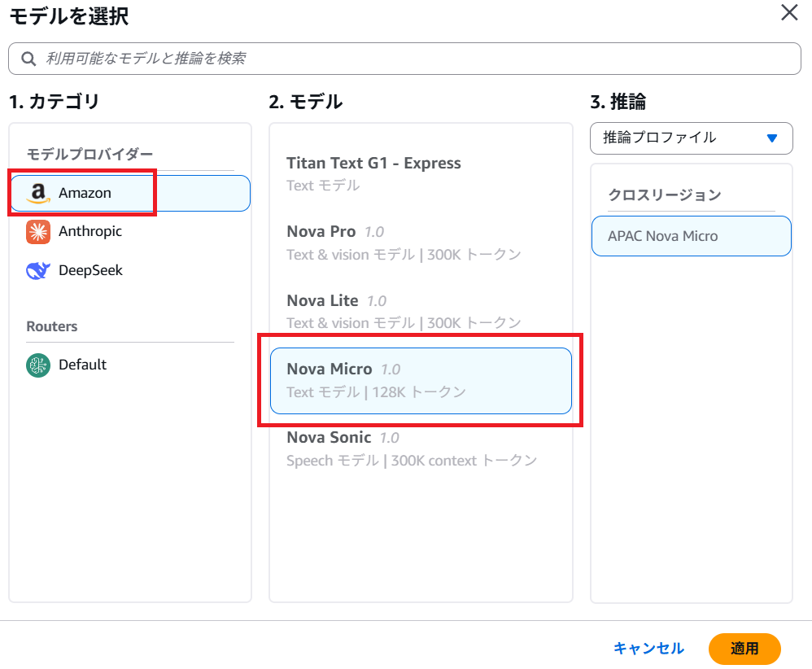
Task: Click the モデルを選択 dialog title
Action: (68, 16)
